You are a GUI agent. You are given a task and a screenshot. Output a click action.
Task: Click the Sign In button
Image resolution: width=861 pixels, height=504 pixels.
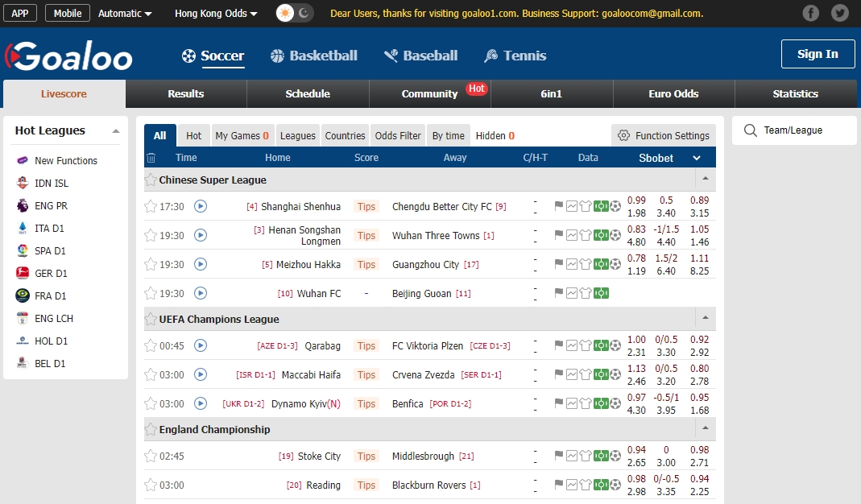[x=818, y=54]
